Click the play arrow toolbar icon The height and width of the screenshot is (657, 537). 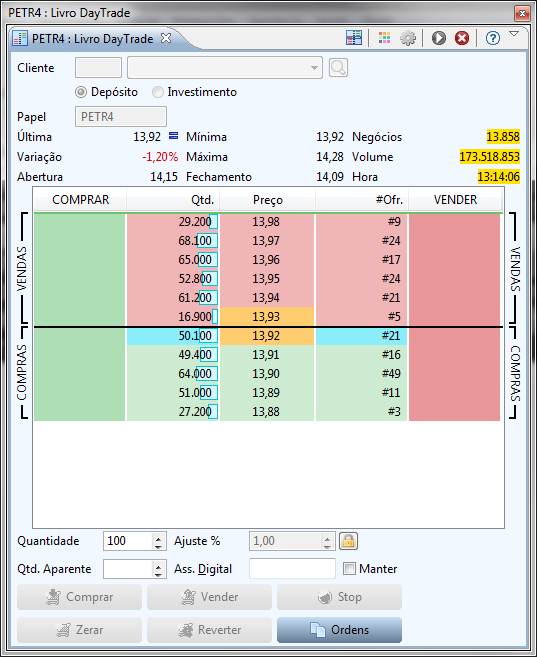[x=439, y=38]
